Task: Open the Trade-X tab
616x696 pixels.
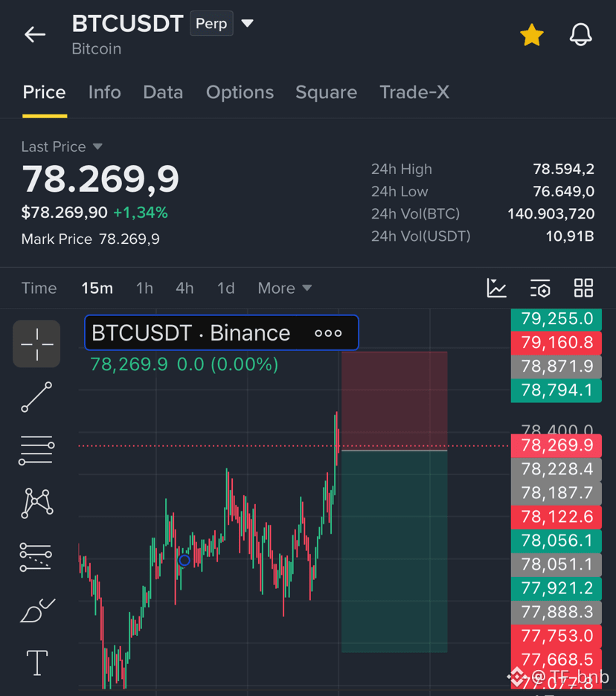Action: click(414, 92)
